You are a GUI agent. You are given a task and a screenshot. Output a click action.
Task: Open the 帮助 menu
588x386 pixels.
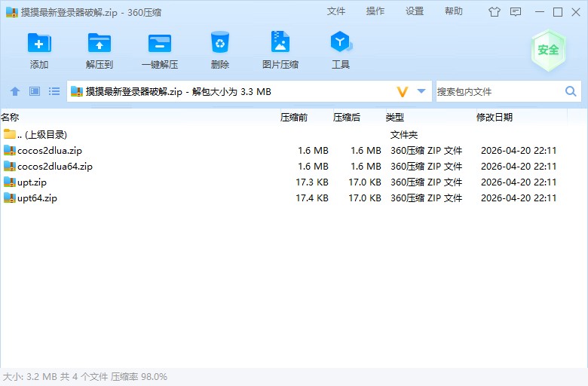coord(453,11)
